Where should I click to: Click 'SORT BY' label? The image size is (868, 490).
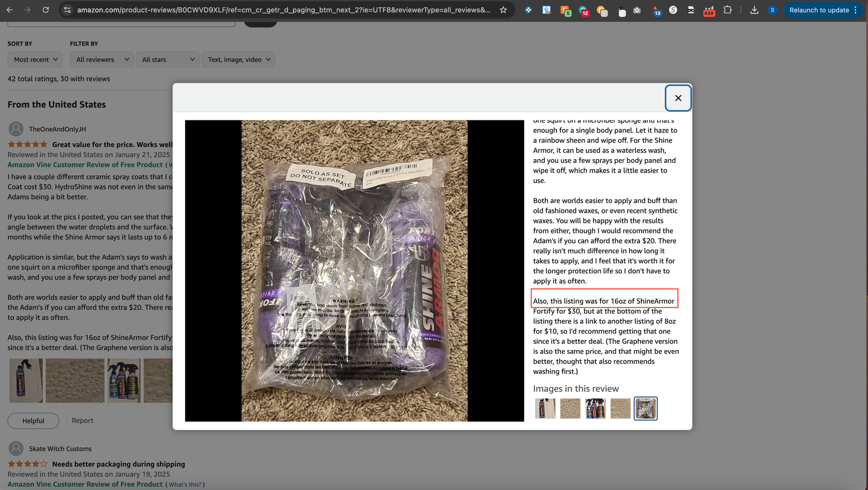[20, 43]
